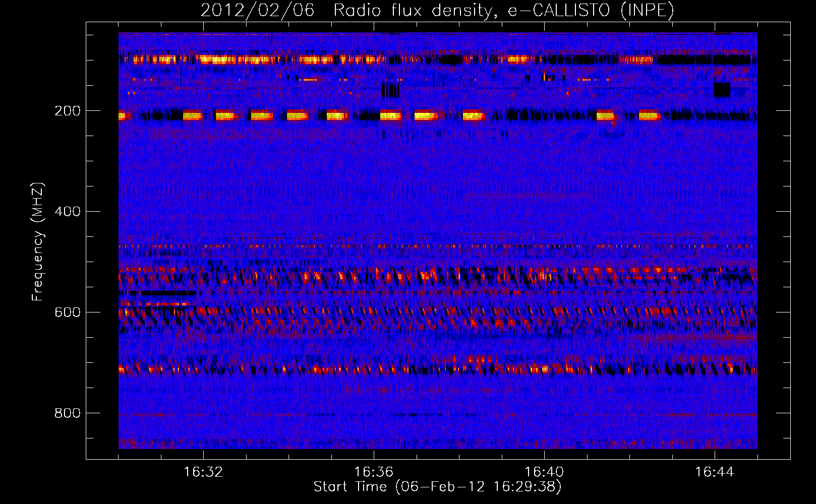Image resolution: width=816 pixels, height=504 pixels.
Task: Click the 16:44 time axis label
Action: point(715,472)
